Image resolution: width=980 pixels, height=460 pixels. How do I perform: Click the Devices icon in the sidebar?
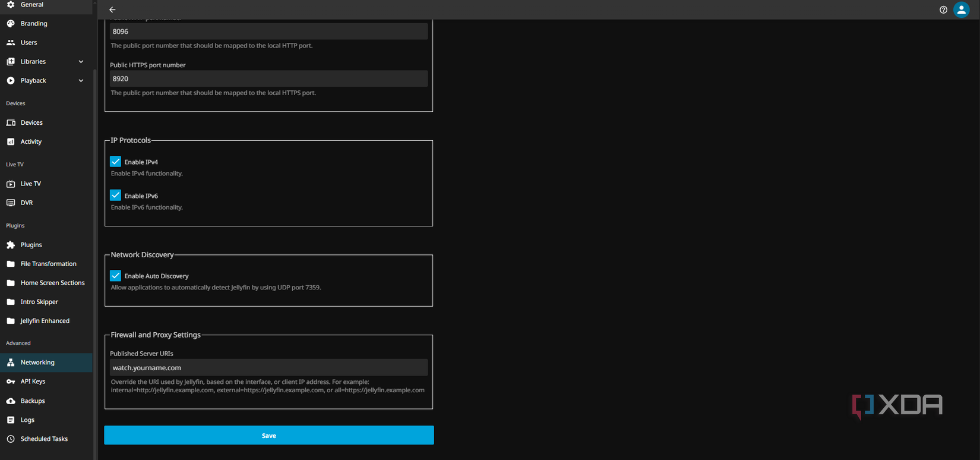[x=11, y=122]
